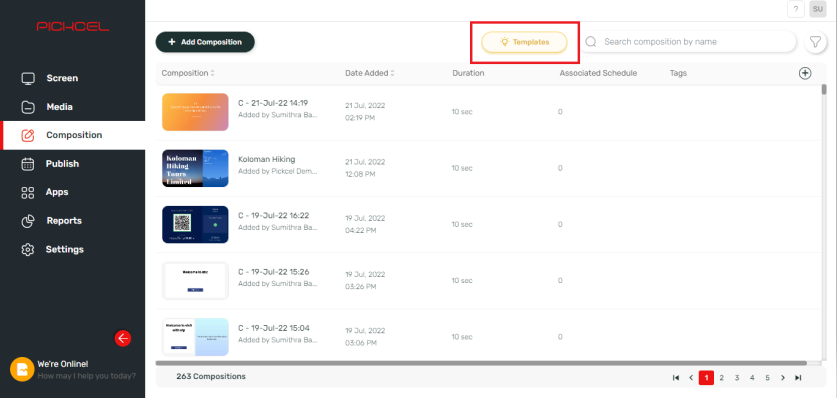Select page 1
Viewport: 837px width, 398px height.
(706, 378)
